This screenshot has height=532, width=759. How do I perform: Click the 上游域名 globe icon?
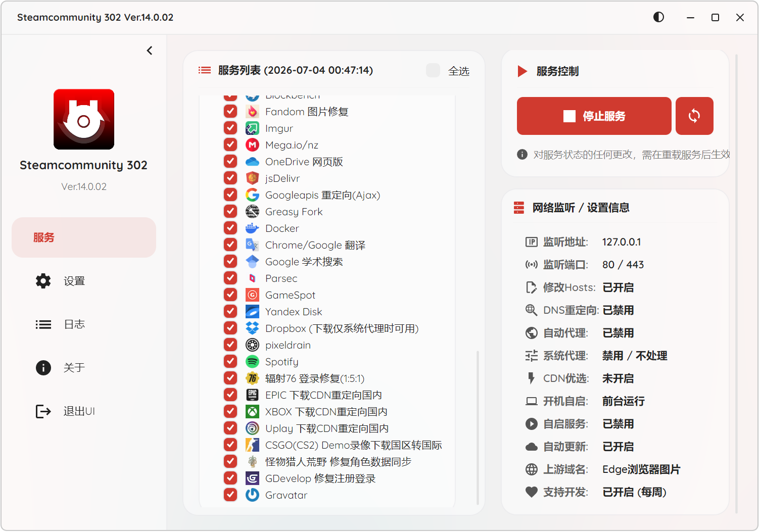(532, 469)
